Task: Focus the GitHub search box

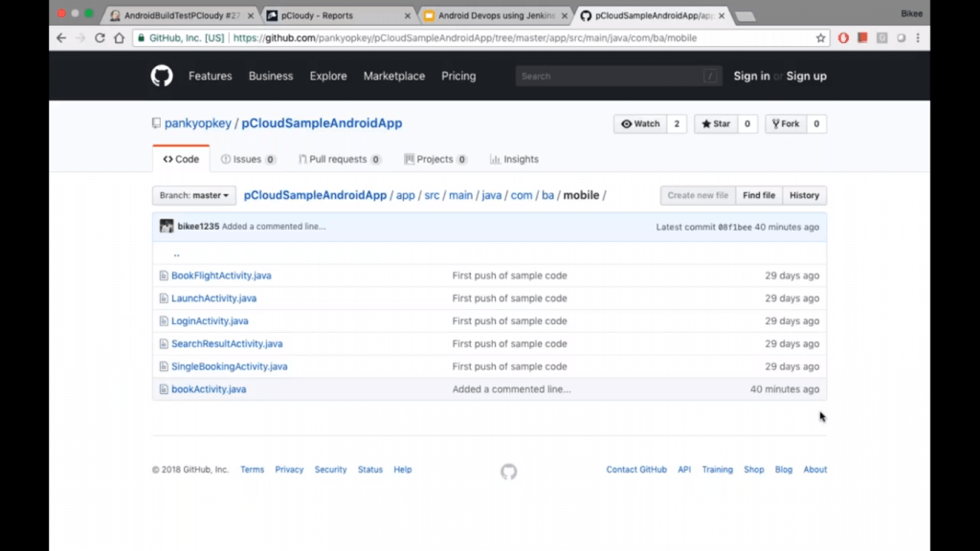Action: click(x=612, y=77)
